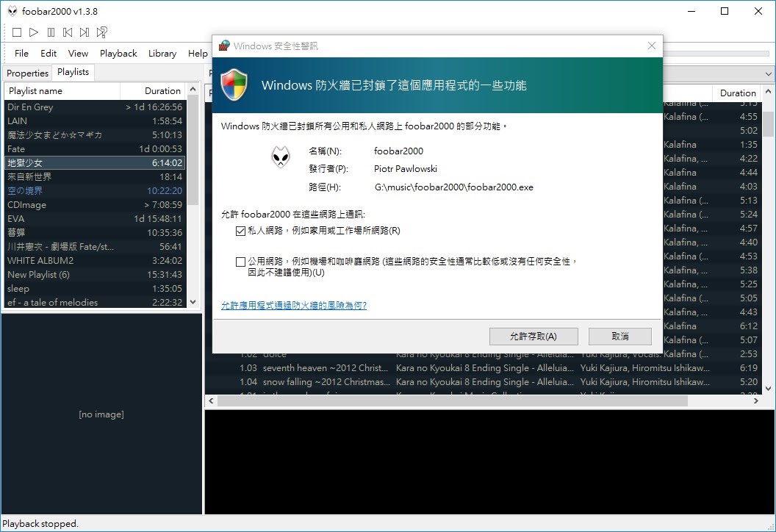Click the Windows security shield icon in the dialog
The width and height of the screenshot is (776, 532).
point(234,85)
